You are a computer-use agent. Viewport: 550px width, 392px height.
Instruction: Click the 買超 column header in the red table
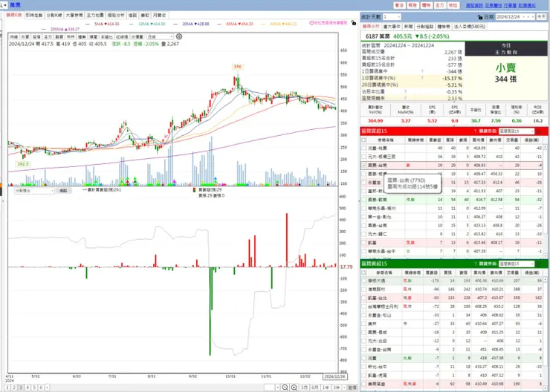pos(434,140)
